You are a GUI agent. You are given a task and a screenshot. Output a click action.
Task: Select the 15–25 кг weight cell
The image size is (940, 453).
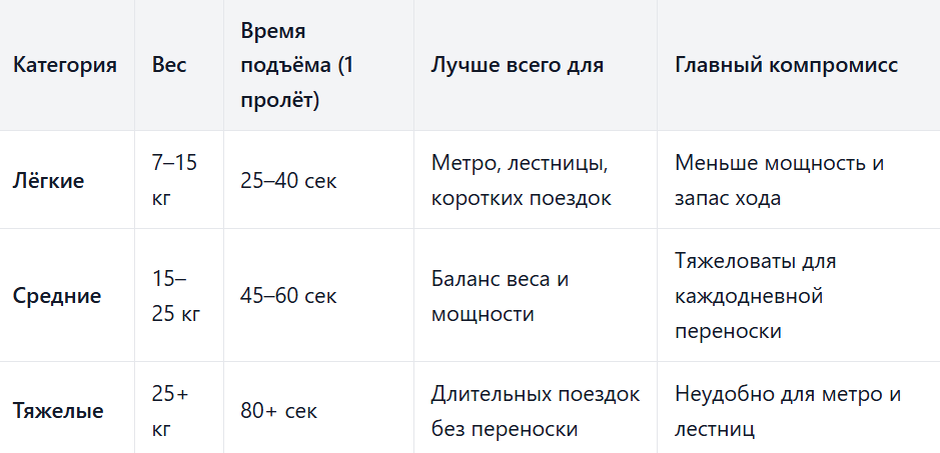click(176, 296)
